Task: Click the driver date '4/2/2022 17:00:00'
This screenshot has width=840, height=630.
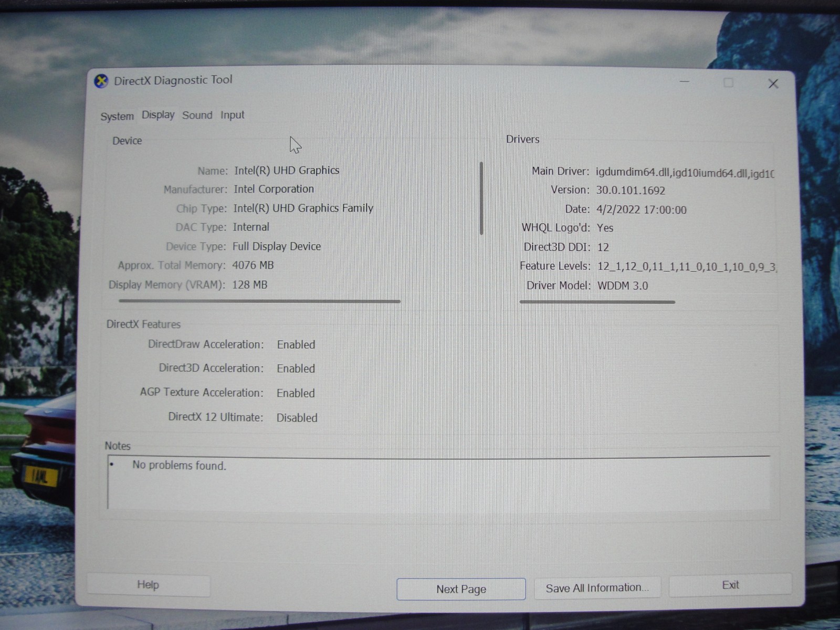Action: [x=642, y=210]
